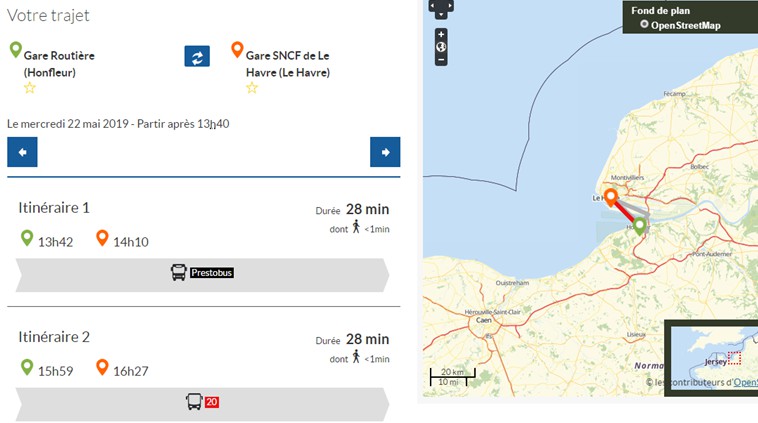The width and height of the screenshot is (758, 423).
Task: Swap departure and arrival stations
Action: pos(197,56)
